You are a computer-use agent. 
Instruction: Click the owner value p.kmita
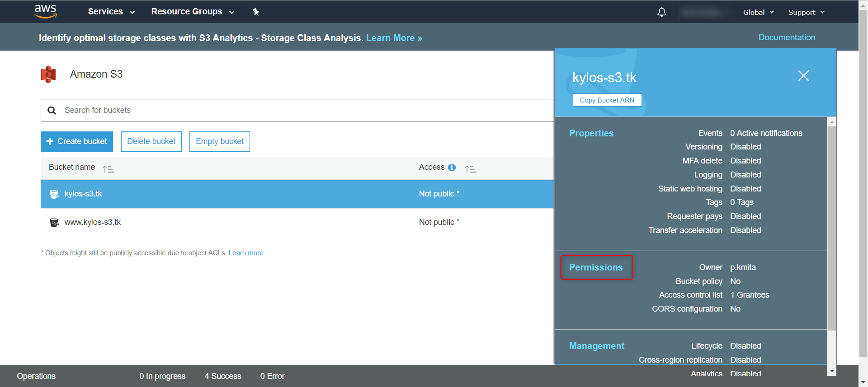743,267
